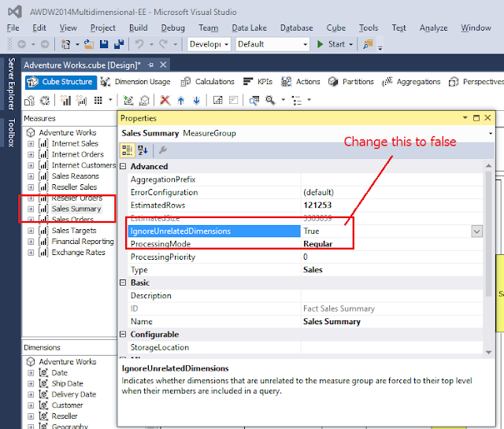Switch to the Dimension Usage tab
The image size is (504, 429).
135,82
